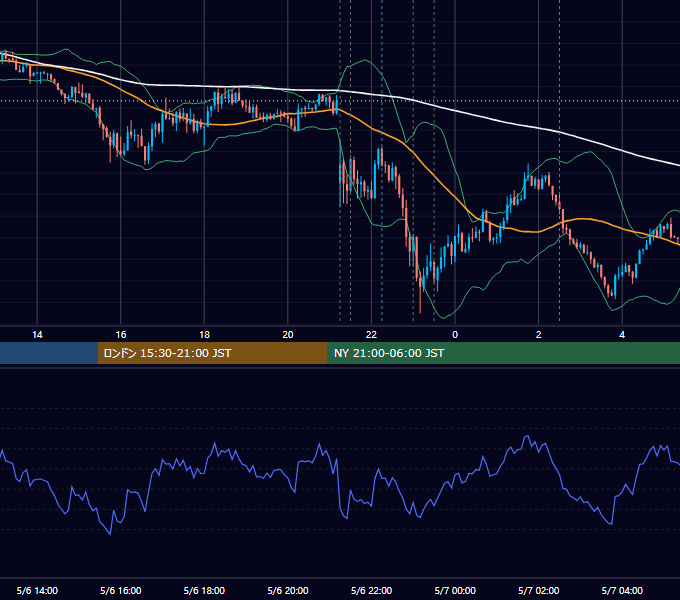Screen dimensions: 680x600
Task: Click the 4 hour axis label
Action: tap(622, 335)
